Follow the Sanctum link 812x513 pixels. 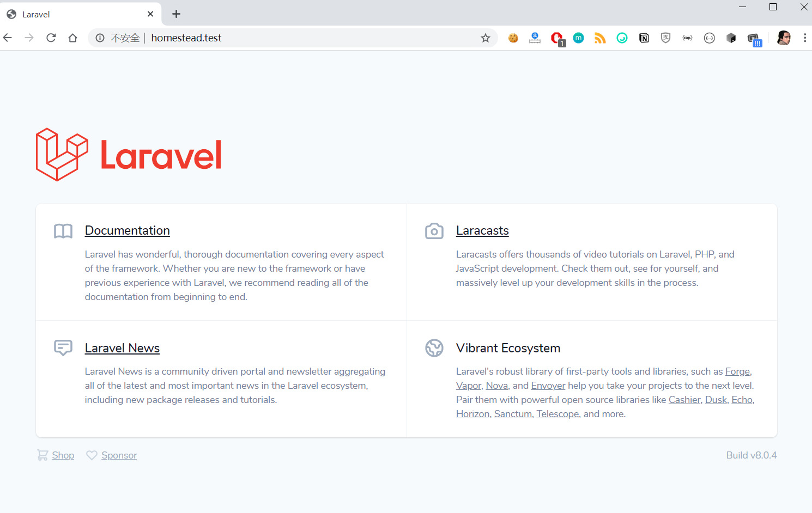pos(513,414)
